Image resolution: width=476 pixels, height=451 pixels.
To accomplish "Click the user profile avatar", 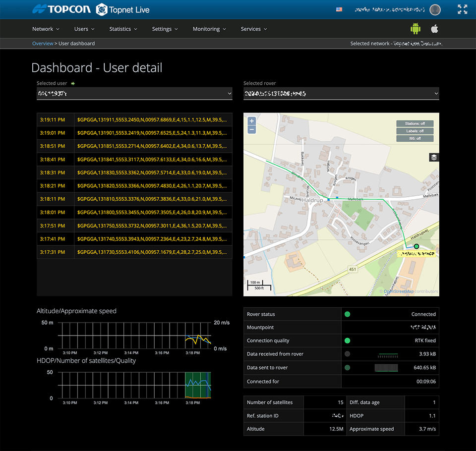I will (435, 9).
